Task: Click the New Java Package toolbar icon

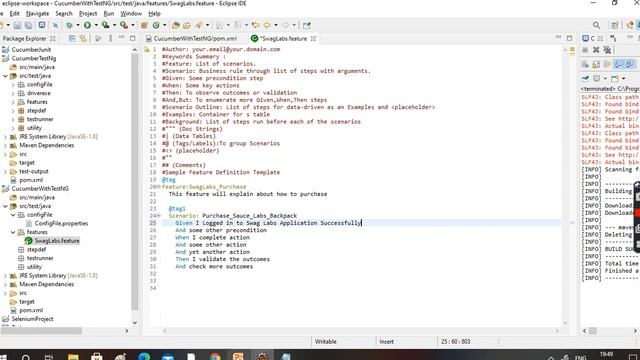Action: 144,25
